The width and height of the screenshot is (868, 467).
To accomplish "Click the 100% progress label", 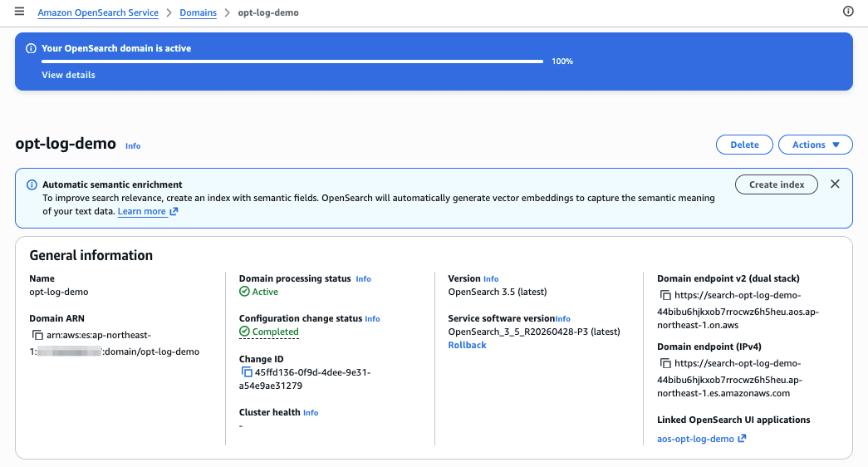I will 562,61.
